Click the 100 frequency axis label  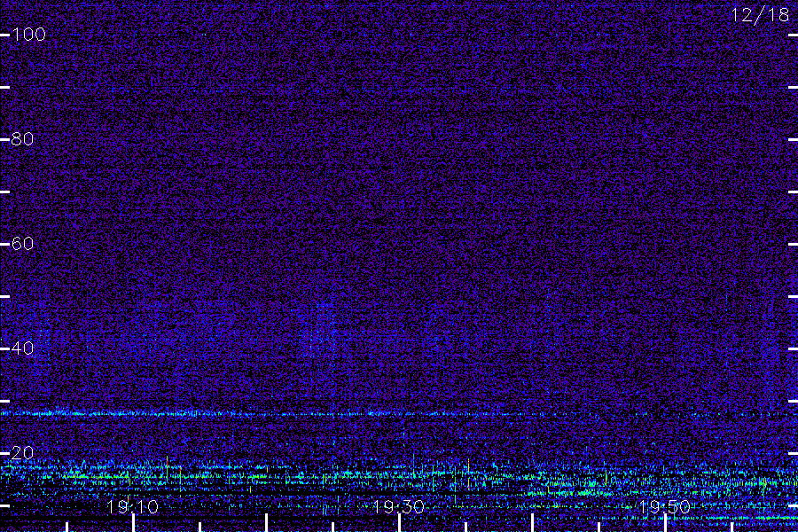pos(28,35)
